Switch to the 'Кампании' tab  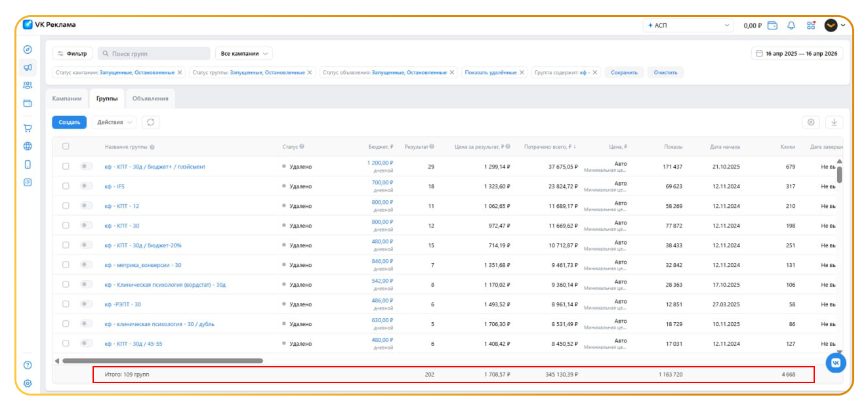67,98
